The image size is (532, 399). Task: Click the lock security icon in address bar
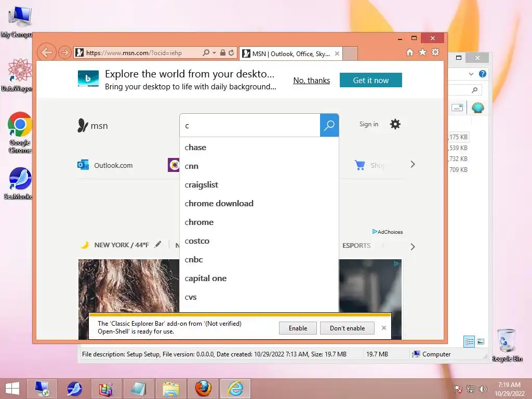(222, 52)
